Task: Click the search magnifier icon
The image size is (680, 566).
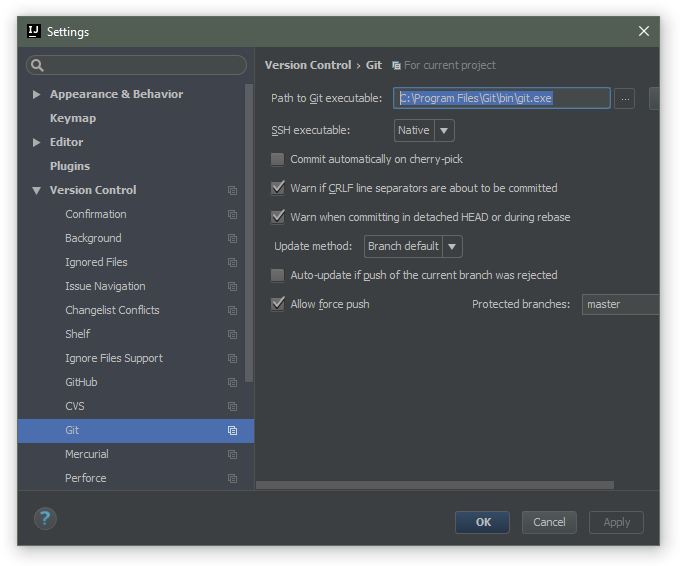Action: point(37,65)
